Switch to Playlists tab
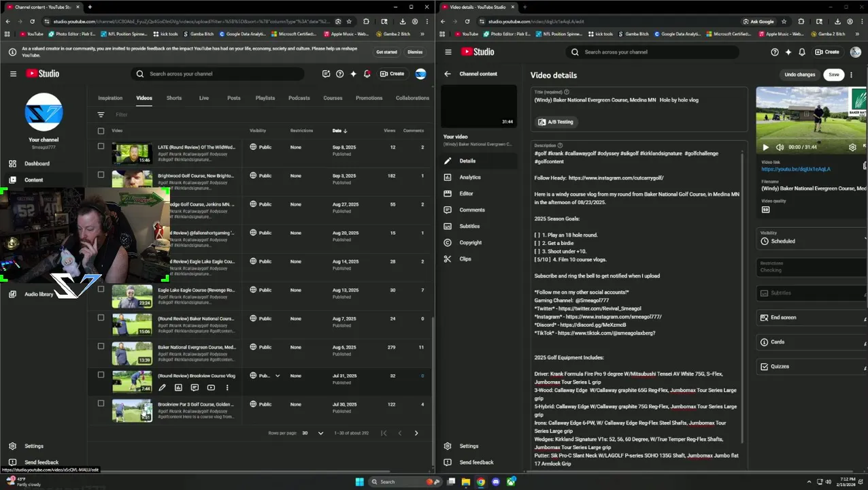 point(265,98)
